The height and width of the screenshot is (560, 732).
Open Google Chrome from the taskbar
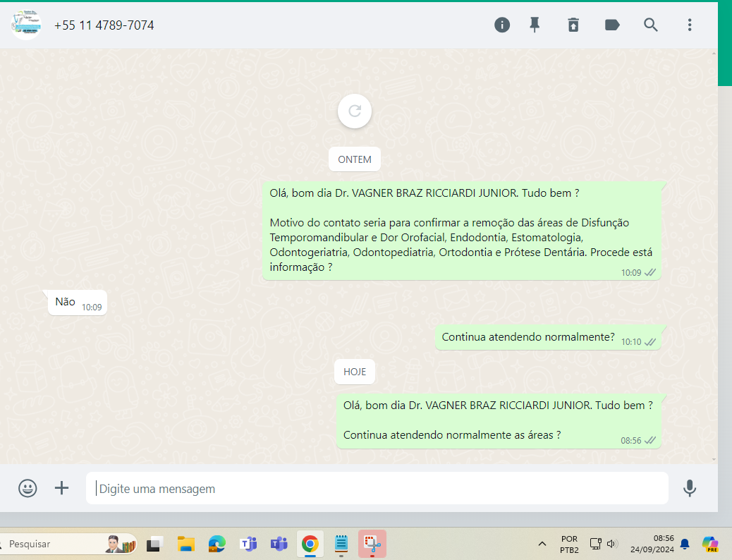click(x=310, y=544)
